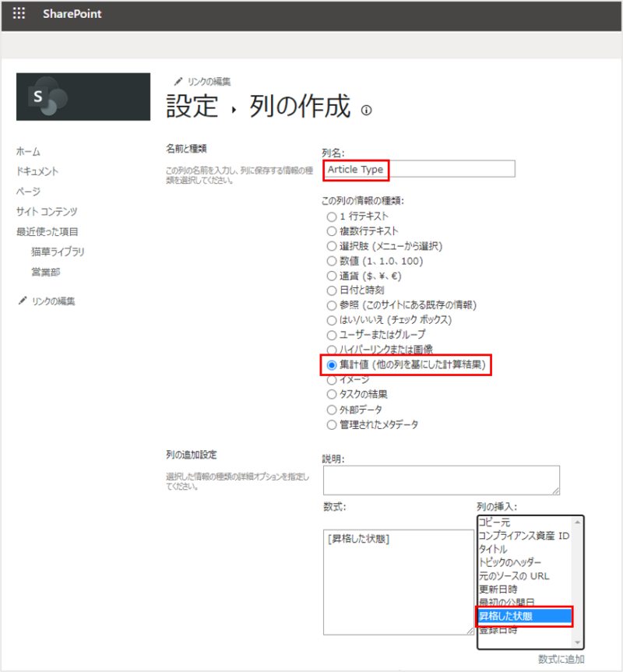This screenshot has height=672, width=623.
Task: Open ドキュメント in the left navigation
Action: pyautogui.click(x=37, y=171)
